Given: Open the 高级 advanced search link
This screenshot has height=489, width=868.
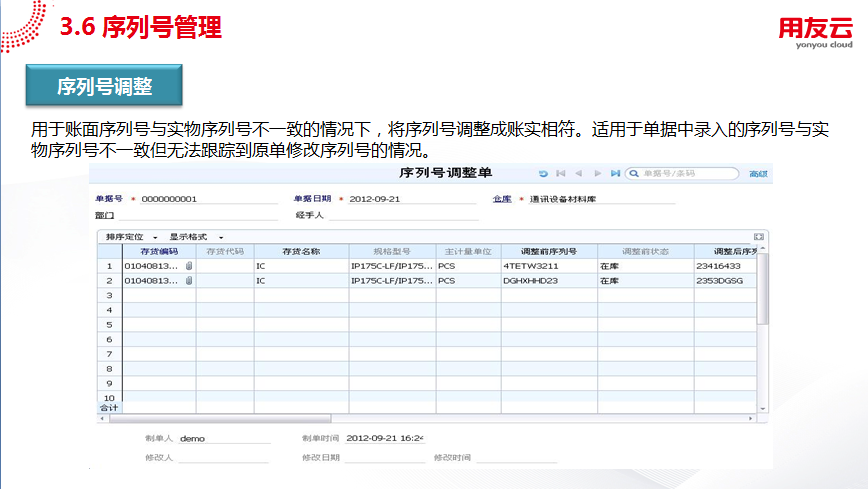Looking at the screenshot, I should coord(758,174).
